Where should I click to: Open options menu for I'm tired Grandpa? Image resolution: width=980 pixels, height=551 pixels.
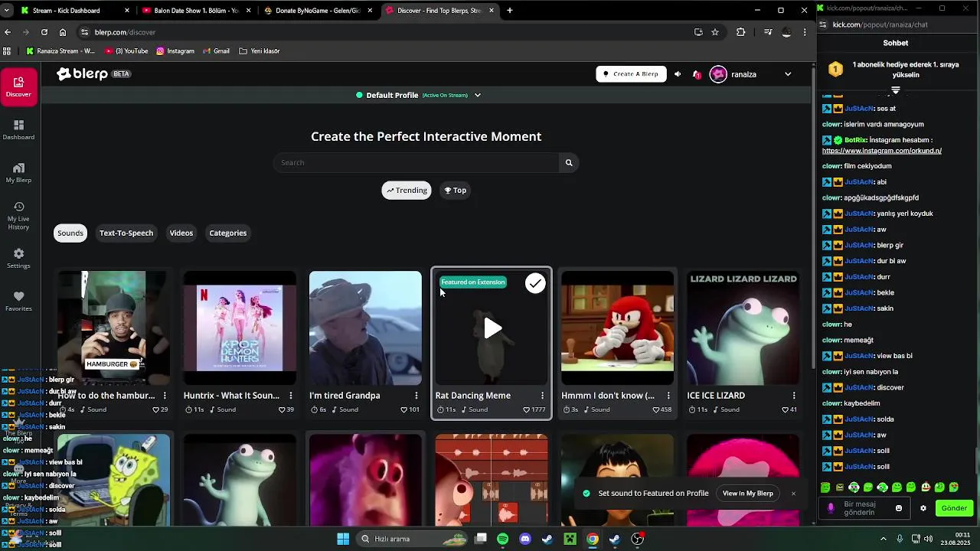(x=416, y=396)
